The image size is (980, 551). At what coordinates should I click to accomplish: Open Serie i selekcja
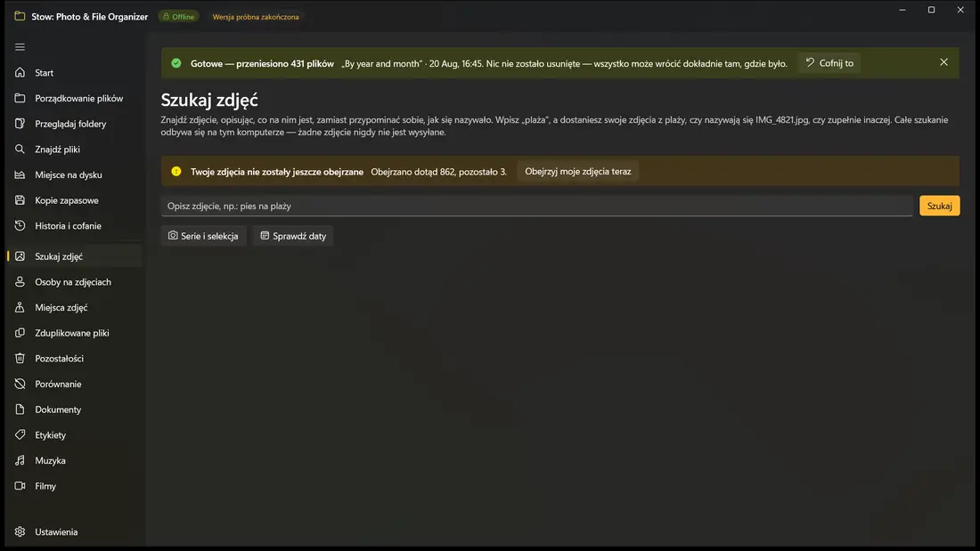pyautogui.click(x=203, y=236)
